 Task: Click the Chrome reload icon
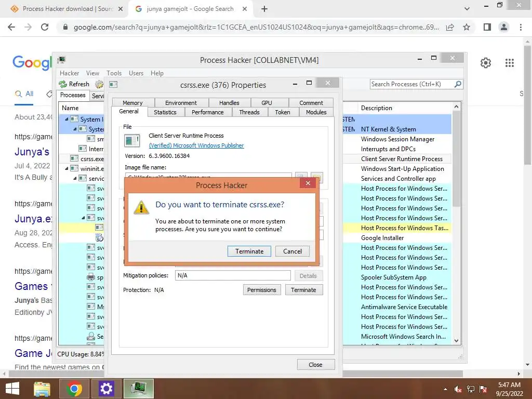(45, 27)
